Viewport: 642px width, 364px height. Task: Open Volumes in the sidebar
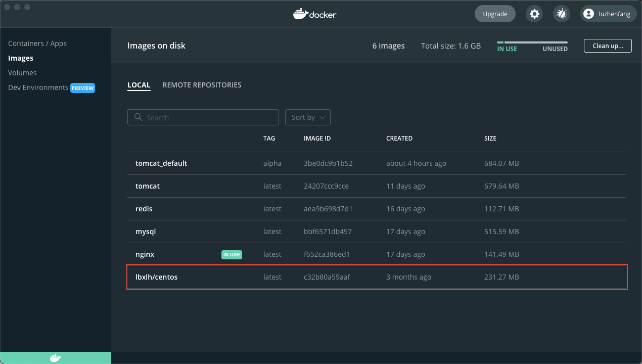pyautogui.click(x=22, y=73)
